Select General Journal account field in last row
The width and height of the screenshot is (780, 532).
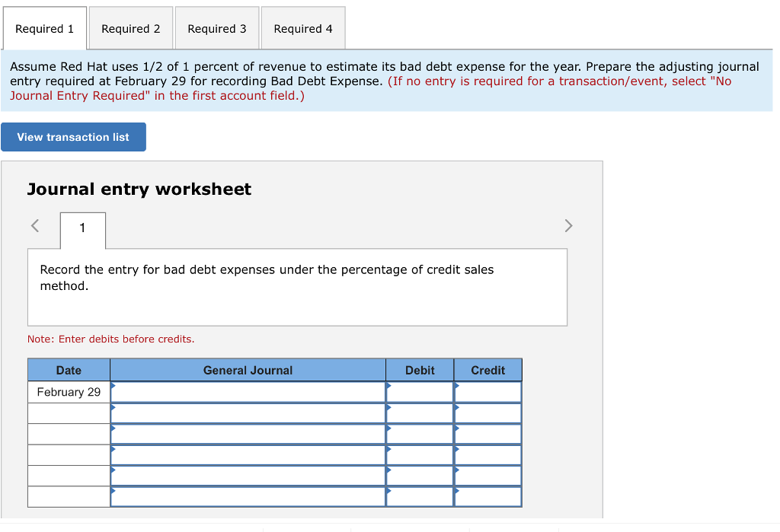(248, 497)
